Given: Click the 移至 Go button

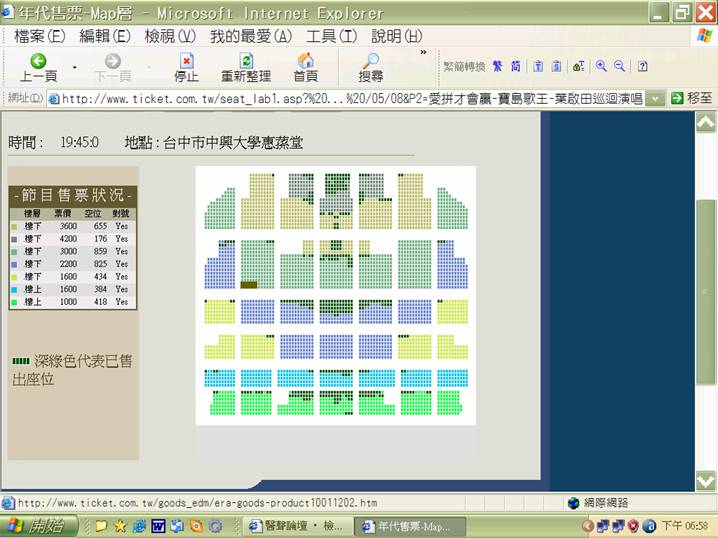Looking at the screenshot, I should (x=692, y=98).
